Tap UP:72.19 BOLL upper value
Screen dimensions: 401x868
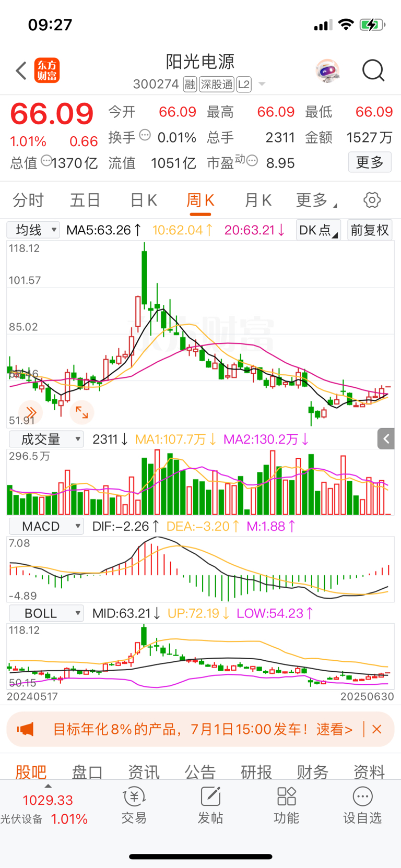coord(198,613)
